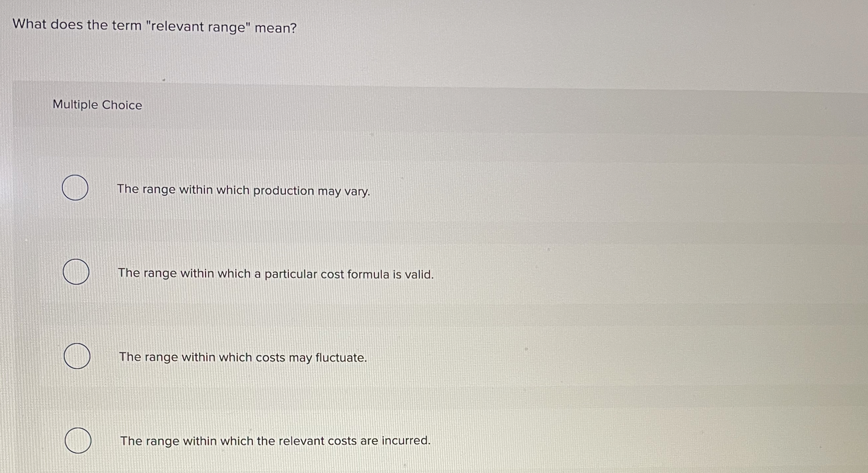Screen dimensions: 868x473
Task: Click 'The range within which a particular cost formula is valid'
Action: 276,274
